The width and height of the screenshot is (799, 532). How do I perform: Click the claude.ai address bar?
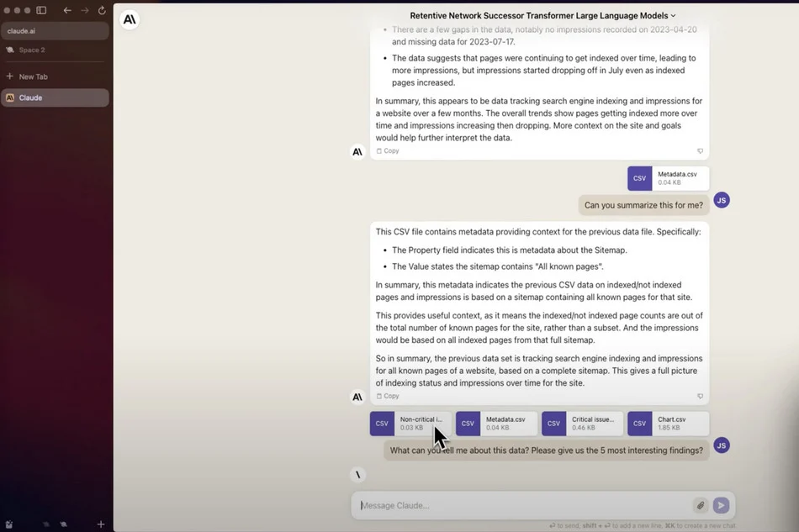pos(55,31)
